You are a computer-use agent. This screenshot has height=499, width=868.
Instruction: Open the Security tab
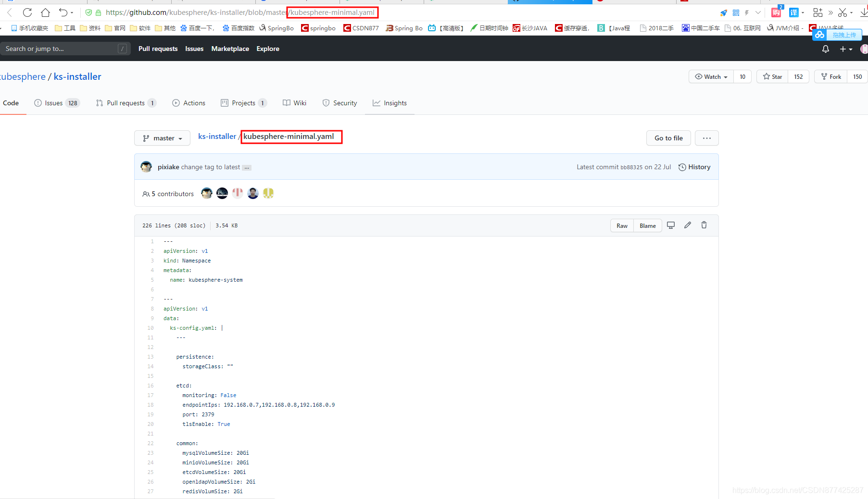coord(340,103)
